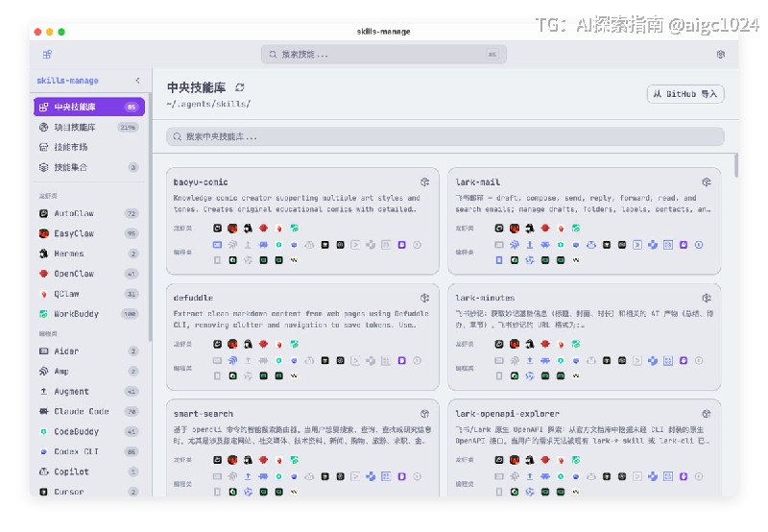Click the app grid logo icon in top bar
This screenshot has height=532, width=768.
coord(47,55)
